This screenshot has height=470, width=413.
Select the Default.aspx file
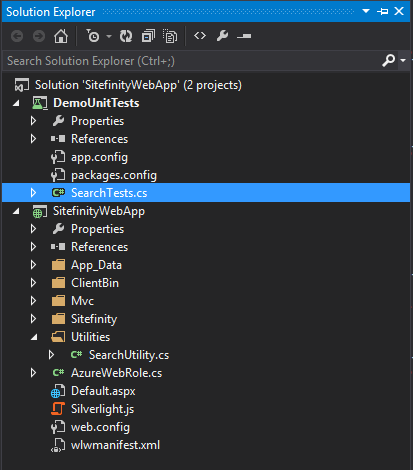[x=103, y=391]
